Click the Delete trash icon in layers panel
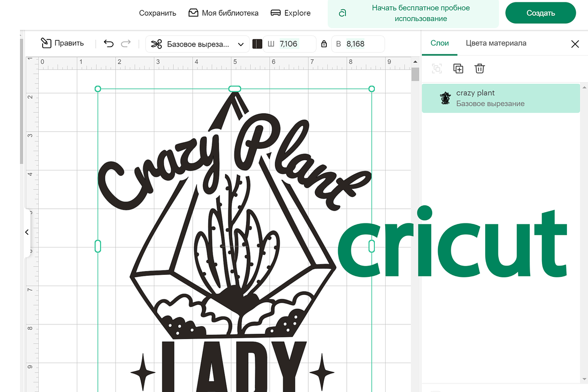 coord(480,69)
